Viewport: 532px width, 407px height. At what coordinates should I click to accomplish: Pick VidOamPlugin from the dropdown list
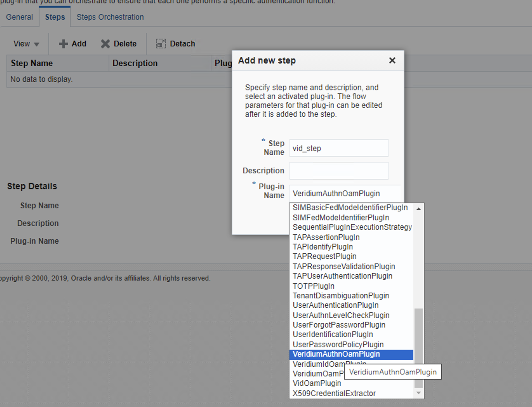pos(317,384)
